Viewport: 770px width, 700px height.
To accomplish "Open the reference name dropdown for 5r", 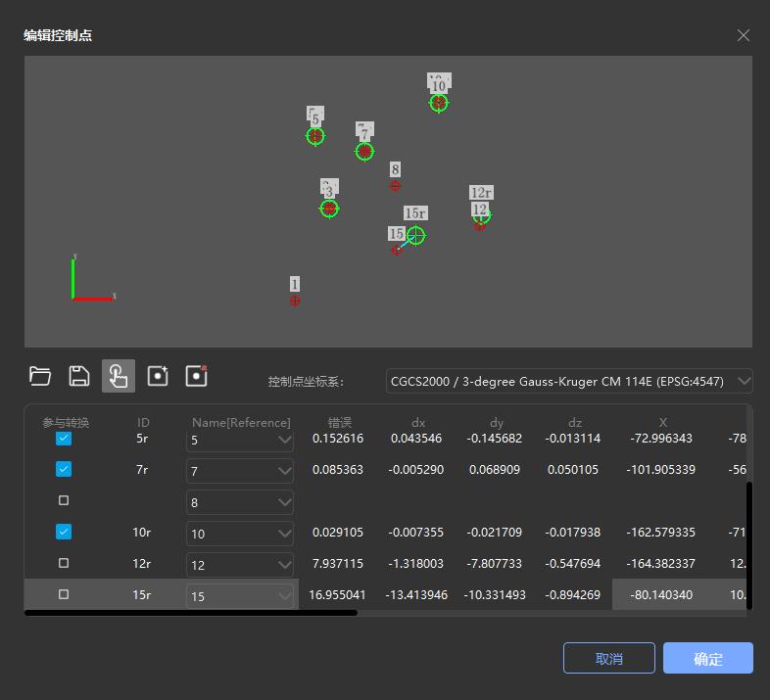I will coord(240,440).
